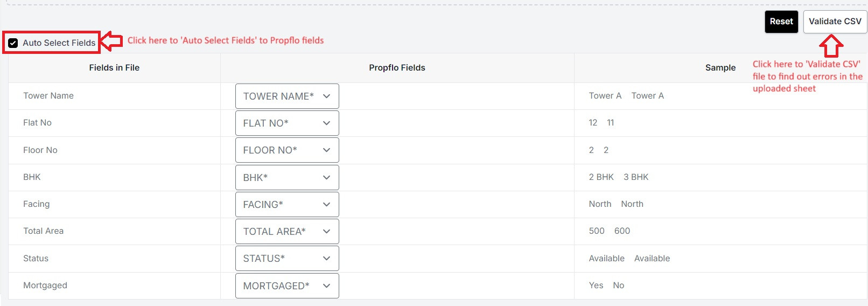Image resolution: width=868 pixels, height=306 pixels.
Task: Expand the STATUS* dropdown
Action: (287, 258)
